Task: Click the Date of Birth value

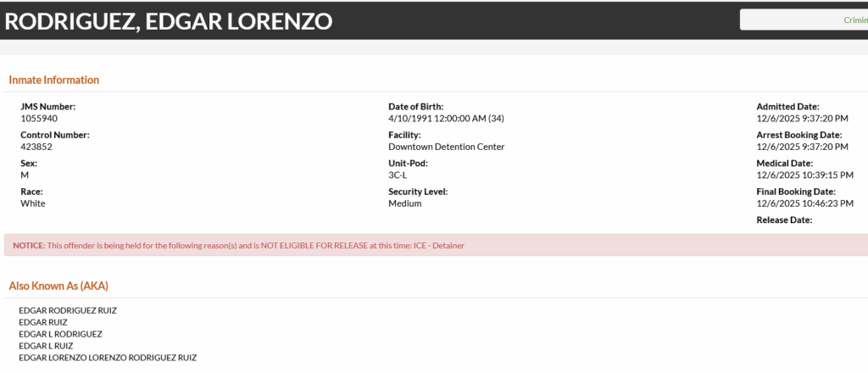Action: 446,119
